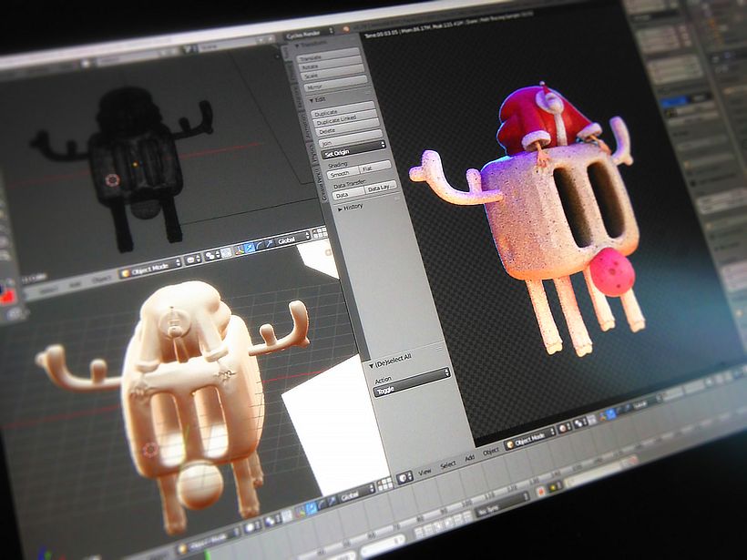Open the Select menu in render viewport header

point(448,464)
